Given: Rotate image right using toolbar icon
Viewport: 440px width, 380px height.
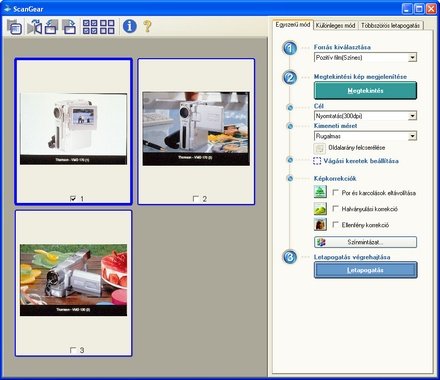Looking at the screenshot, I should pyautogui.click(x=69, y=27).
